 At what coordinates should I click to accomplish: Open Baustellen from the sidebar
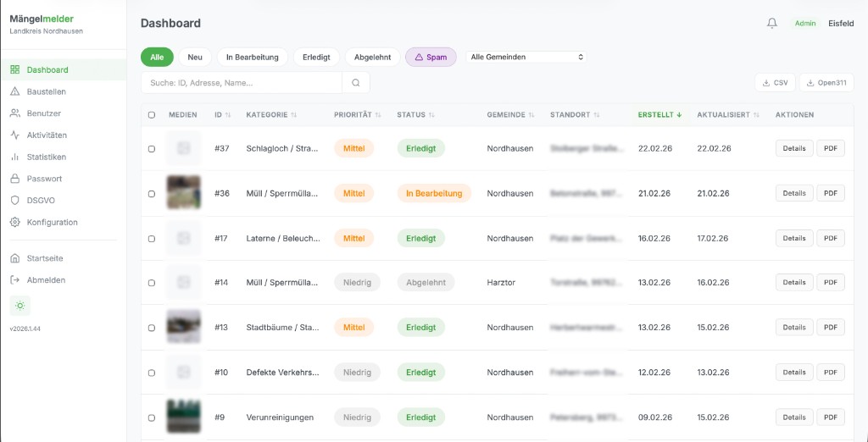(46, 91)
